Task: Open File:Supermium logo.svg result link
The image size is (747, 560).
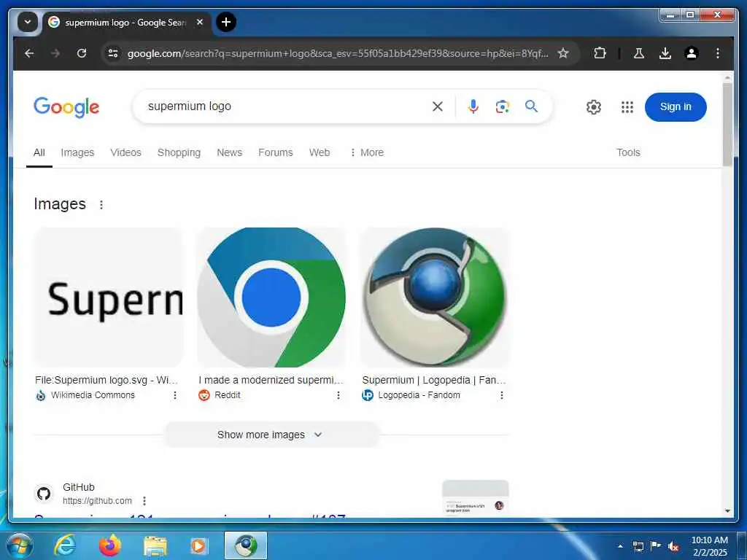Action: [x=107, y=380]
